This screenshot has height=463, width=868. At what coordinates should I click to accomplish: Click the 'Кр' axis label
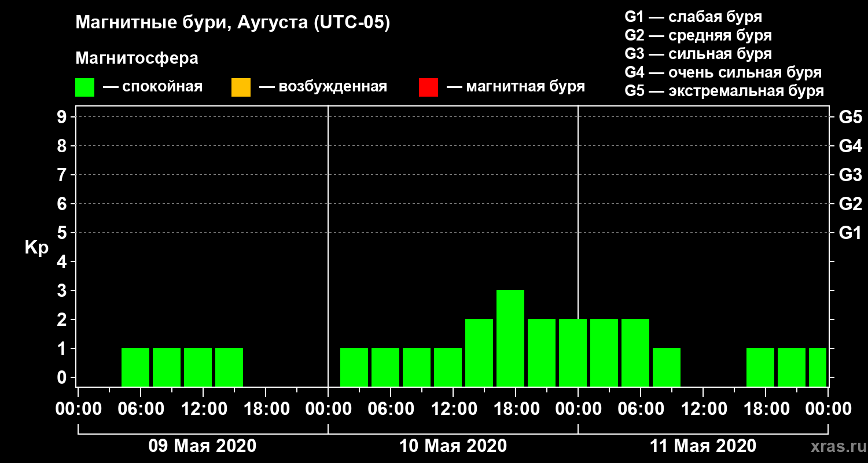(36, 248)
